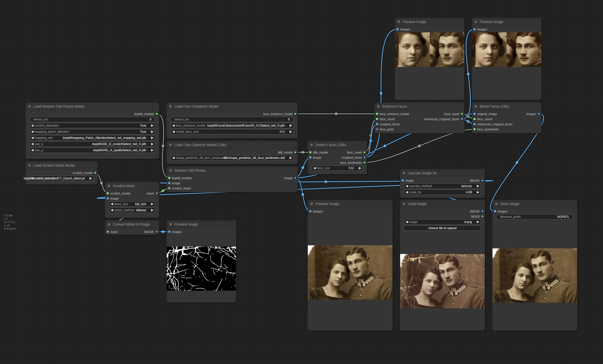The width and height of the screenshot is (603, 364).
Task: Click collapse dot on Restore Old Photos node
Action: click(x=171, y=170)
